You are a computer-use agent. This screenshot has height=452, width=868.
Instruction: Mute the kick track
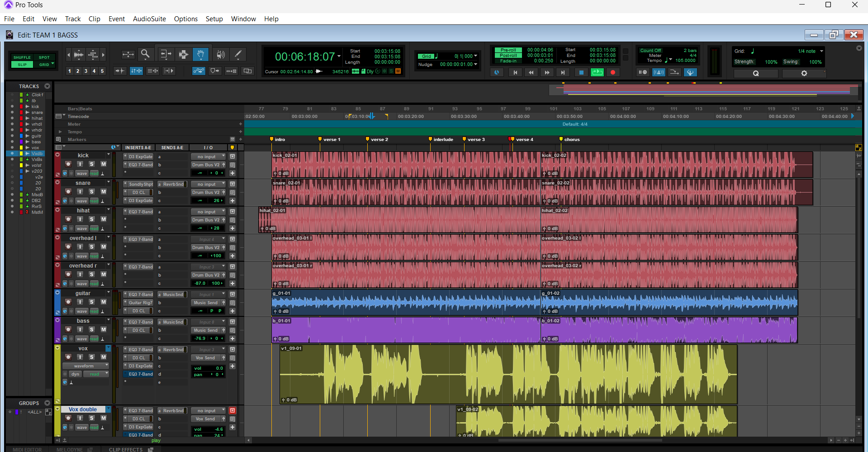coord(104,164)
